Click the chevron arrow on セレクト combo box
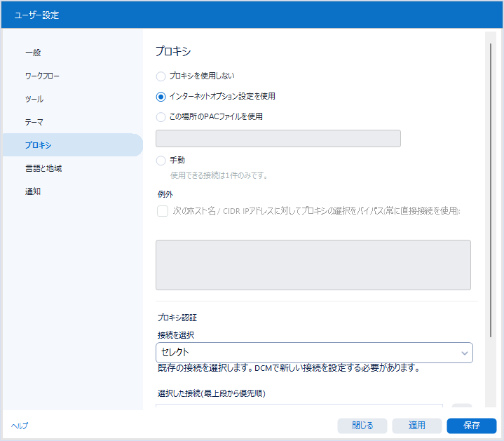504x441 pixels. point(464,353)
